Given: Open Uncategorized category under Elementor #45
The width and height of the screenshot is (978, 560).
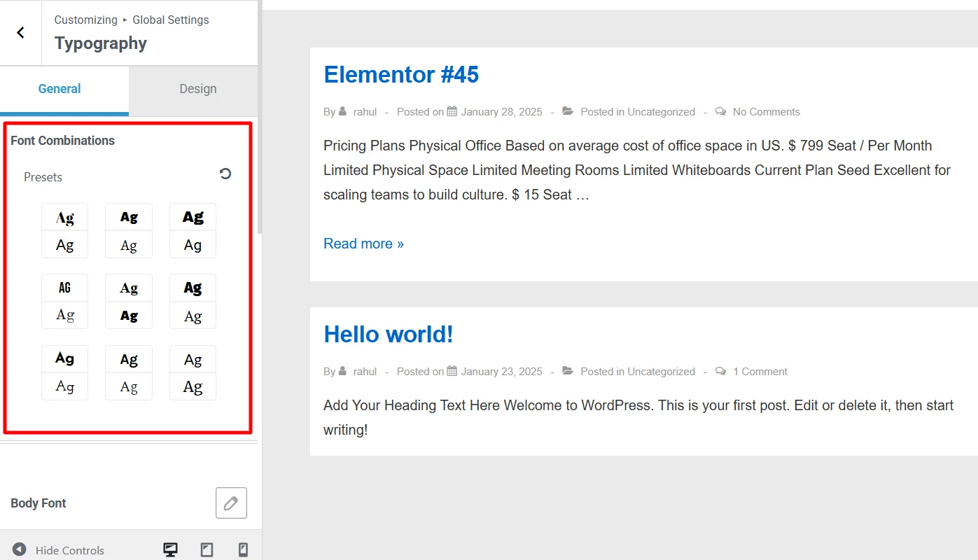Looking at the screenshot, I should click(661, 112).
